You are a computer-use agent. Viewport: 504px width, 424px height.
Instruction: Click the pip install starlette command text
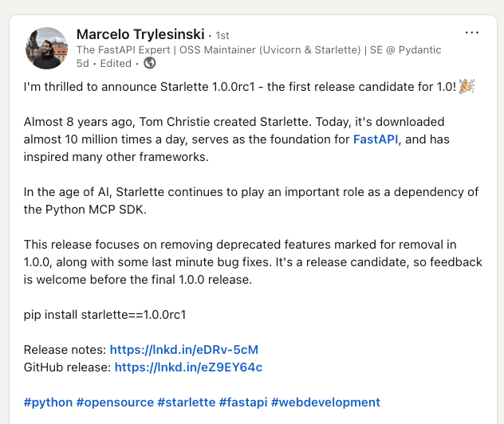(104, 315)
